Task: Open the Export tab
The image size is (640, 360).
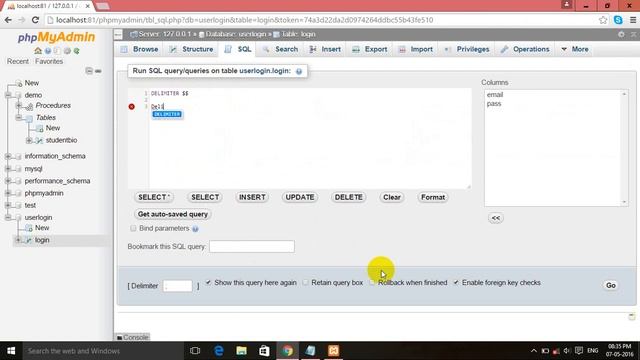Action: coord(370,49)
